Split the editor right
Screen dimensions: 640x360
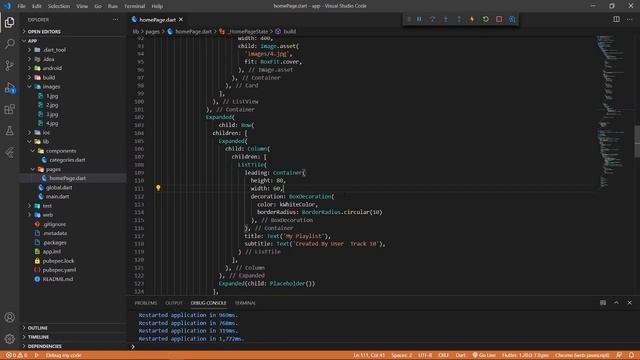point(616,19)
